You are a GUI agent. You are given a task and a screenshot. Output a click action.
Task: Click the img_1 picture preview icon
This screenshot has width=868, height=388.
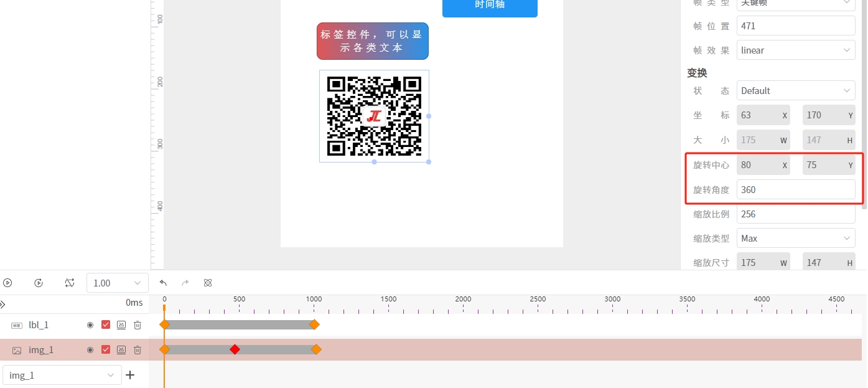[x=121, y=349]
